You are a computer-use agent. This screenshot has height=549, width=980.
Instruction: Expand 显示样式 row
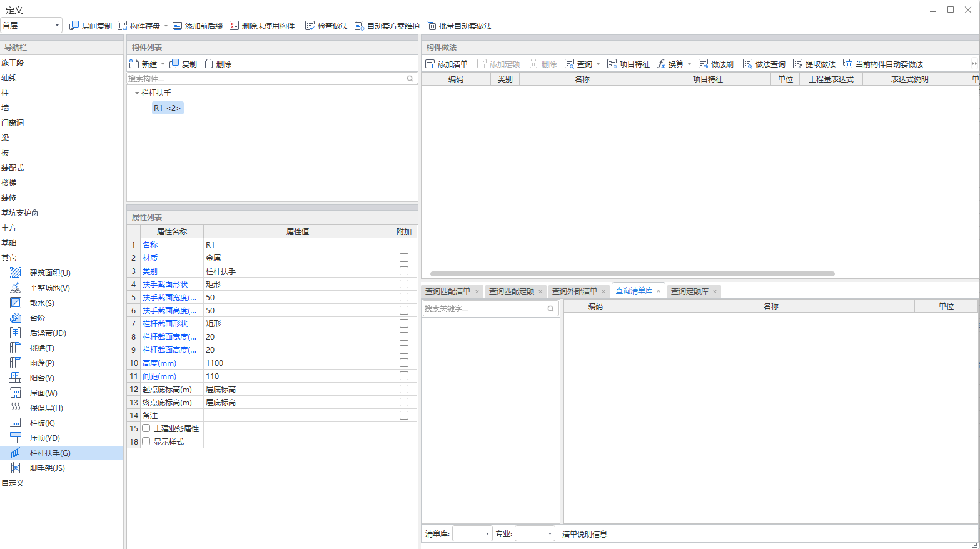click(146, 441)
